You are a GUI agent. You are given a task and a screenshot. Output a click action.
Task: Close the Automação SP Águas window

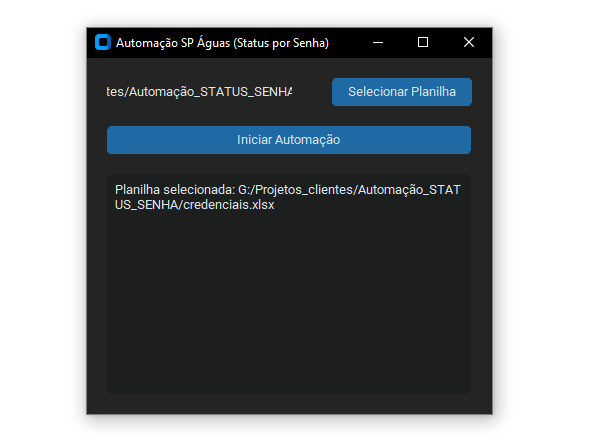pos(469,42)
